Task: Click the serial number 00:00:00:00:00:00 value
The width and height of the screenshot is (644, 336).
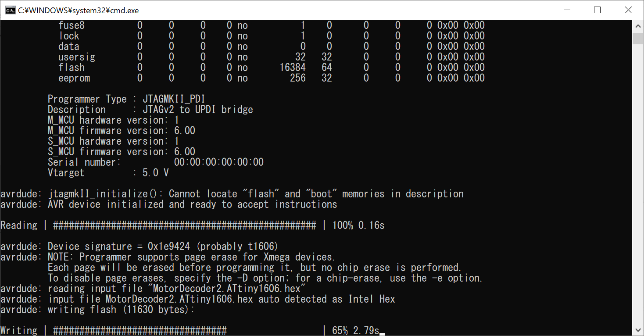Action: tap(218, 162)
